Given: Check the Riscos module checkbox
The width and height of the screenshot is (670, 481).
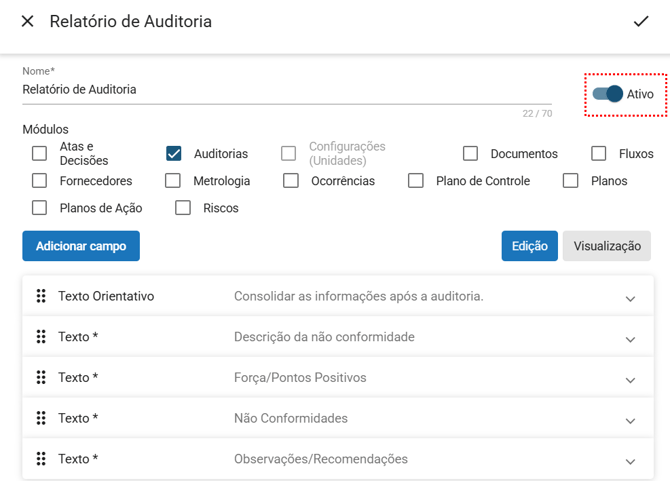Looking at the screenshot, I should point(183,208).
